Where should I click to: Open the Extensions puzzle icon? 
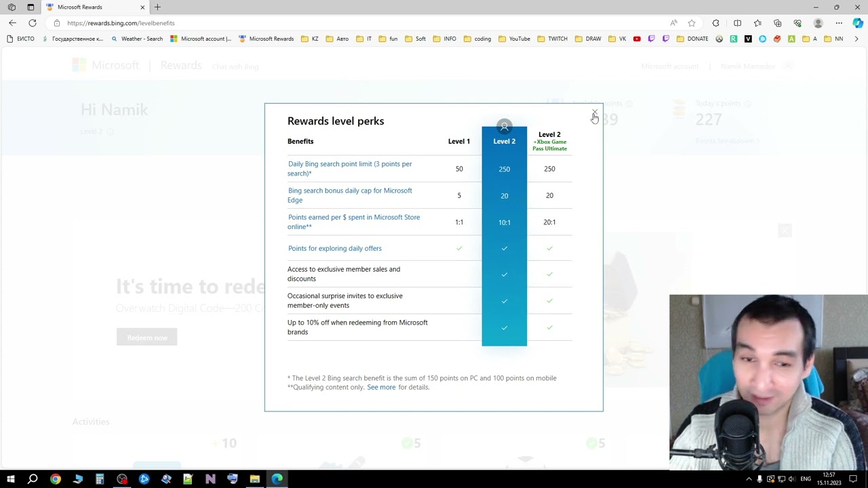click(x=715, y=23)
